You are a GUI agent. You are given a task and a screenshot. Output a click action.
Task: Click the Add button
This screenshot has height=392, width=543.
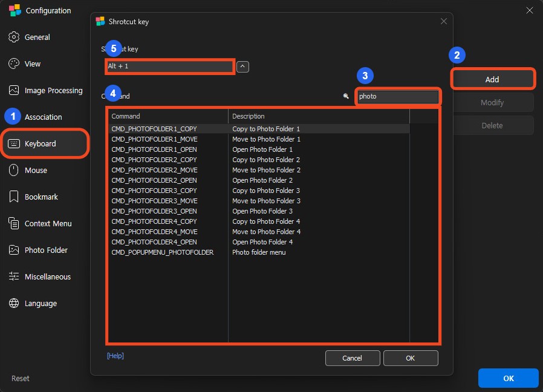pos(492,79)
